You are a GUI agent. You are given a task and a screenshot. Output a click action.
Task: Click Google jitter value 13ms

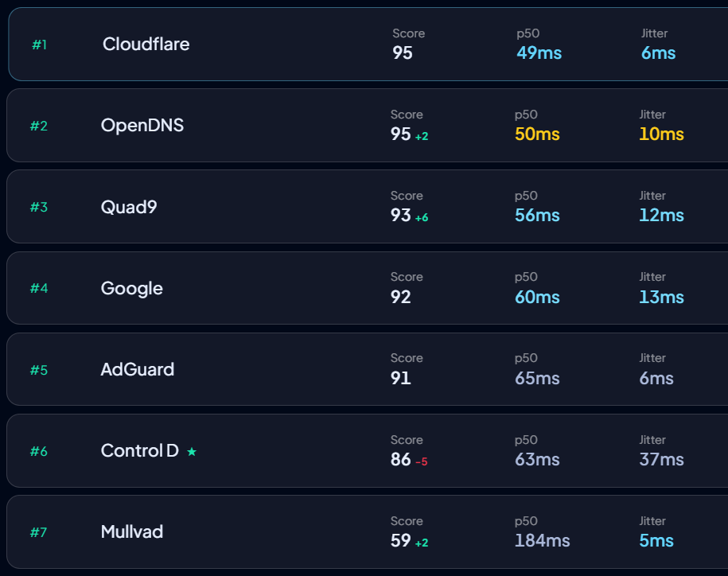[x=662, y=297]
